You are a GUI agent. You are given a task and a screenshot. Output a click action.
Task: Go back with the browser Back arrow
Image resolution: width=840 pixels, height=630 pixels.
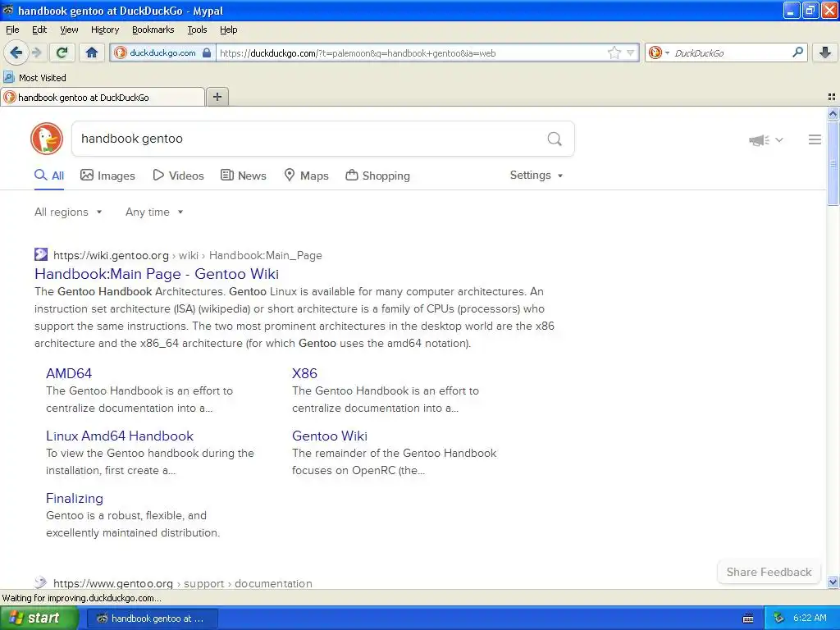point(16,52)
